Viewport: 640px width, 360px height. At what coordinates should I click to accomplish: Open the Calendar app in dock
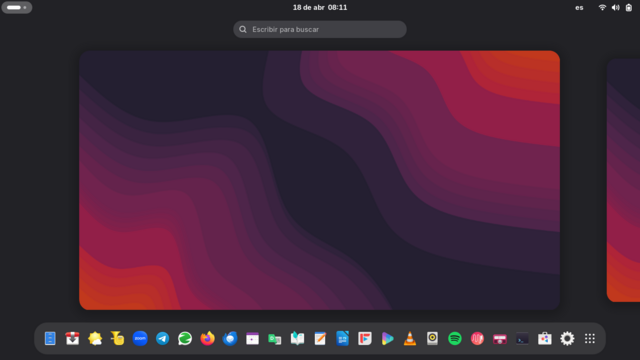pos(252,338)
